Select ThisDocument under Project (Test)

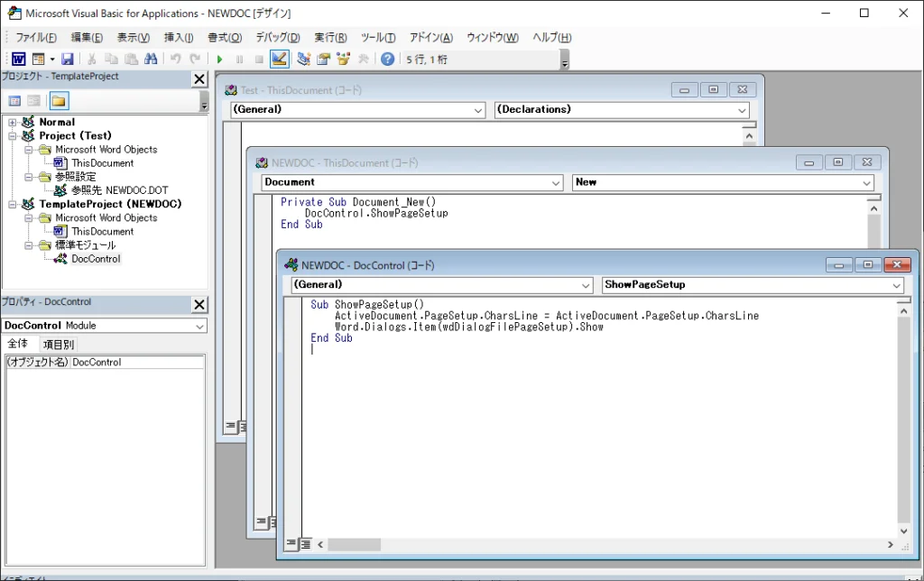coord(103,163)
